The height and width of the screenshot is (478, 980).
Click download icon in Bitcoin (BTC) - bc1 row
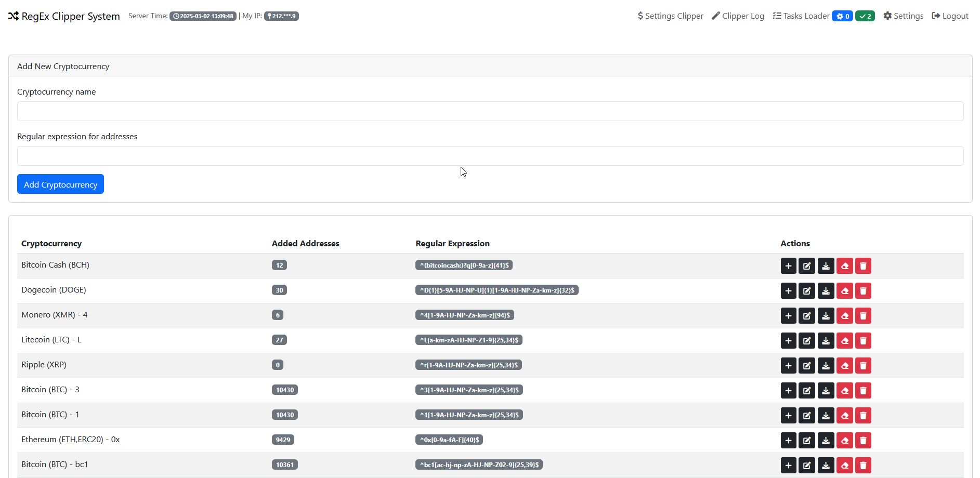pos(826,466)
